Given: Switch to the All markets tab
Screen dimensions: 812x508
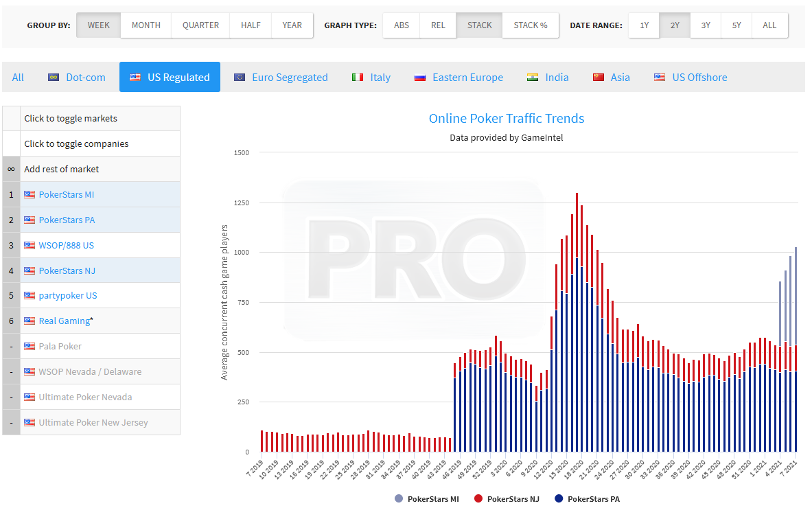Looking at the screenshot, I should [x=18, y=77].
